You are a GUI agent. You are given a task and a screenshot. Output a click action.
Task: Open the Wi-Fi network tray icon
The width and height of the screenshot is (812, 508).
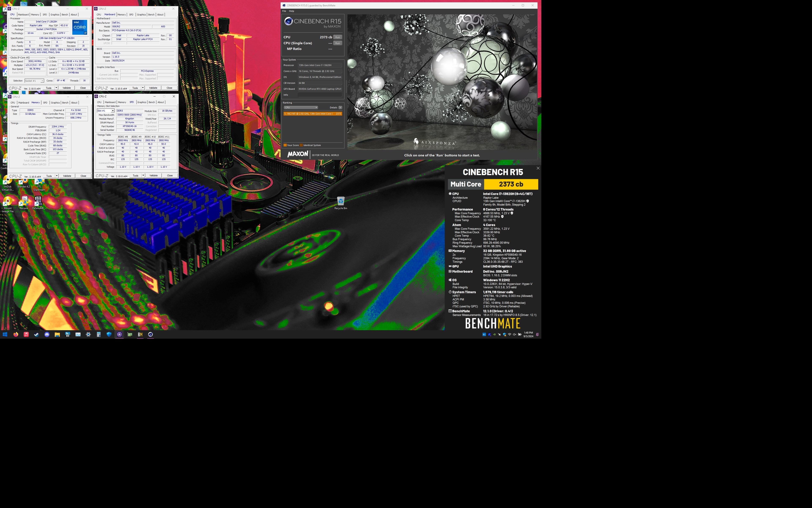[x=509, y=334]
